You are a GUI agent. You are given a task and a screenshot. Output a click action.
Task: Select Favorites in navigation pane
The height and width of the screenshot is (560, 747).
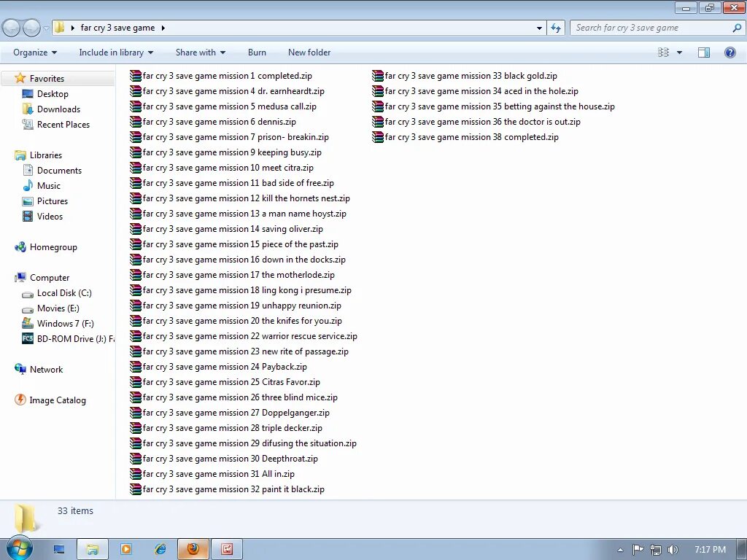pos(47,79)
